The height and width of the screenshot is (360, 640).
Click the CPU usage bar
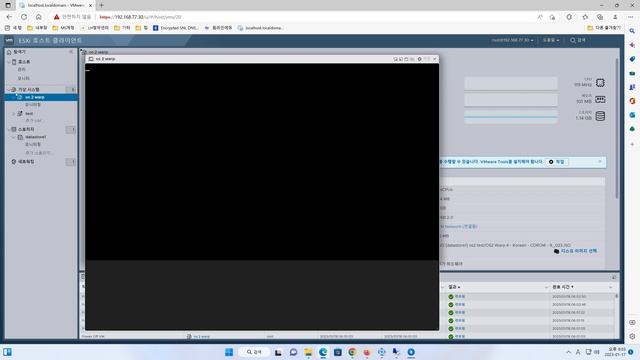pos(511,83)
